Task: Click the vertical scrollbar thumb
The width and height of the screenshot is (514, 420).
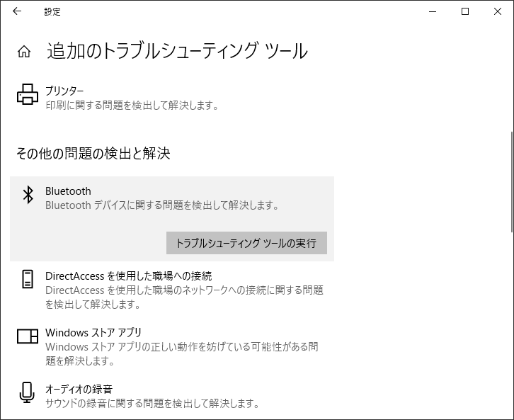Action: pos(512,182)
